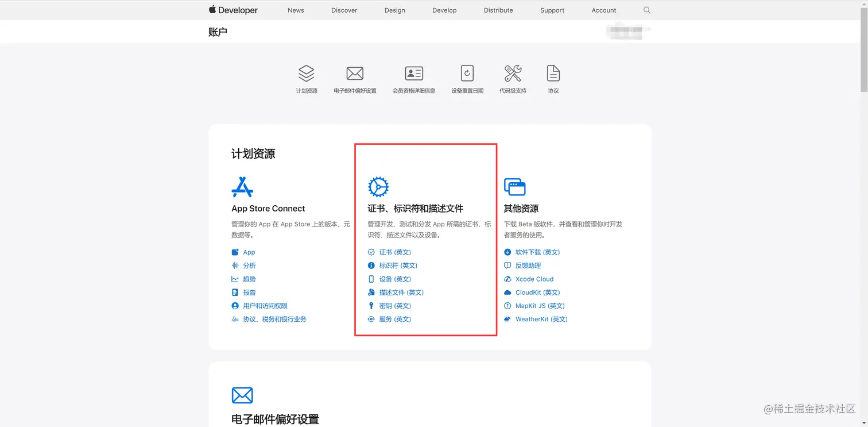Open the 报告 link

click(250, 293)
